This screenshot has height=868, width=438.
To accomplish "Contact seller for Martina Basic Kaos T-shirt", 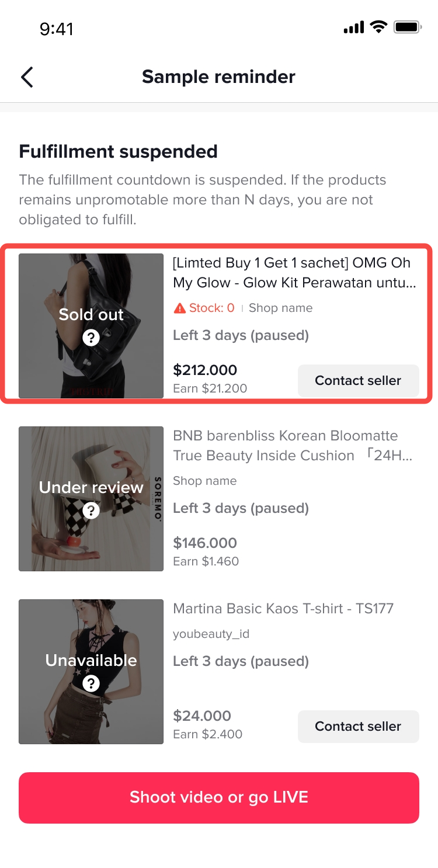I will click(x=358, y=727).
